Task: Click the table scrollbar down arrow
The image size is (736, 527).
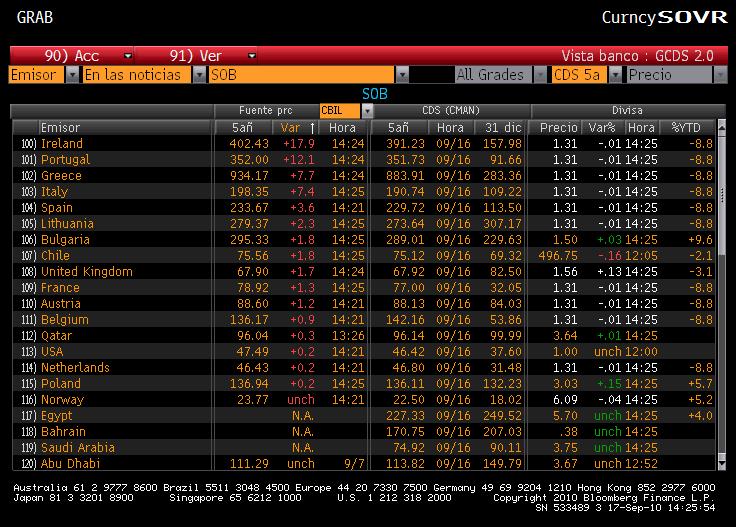Action: point(722,464)
